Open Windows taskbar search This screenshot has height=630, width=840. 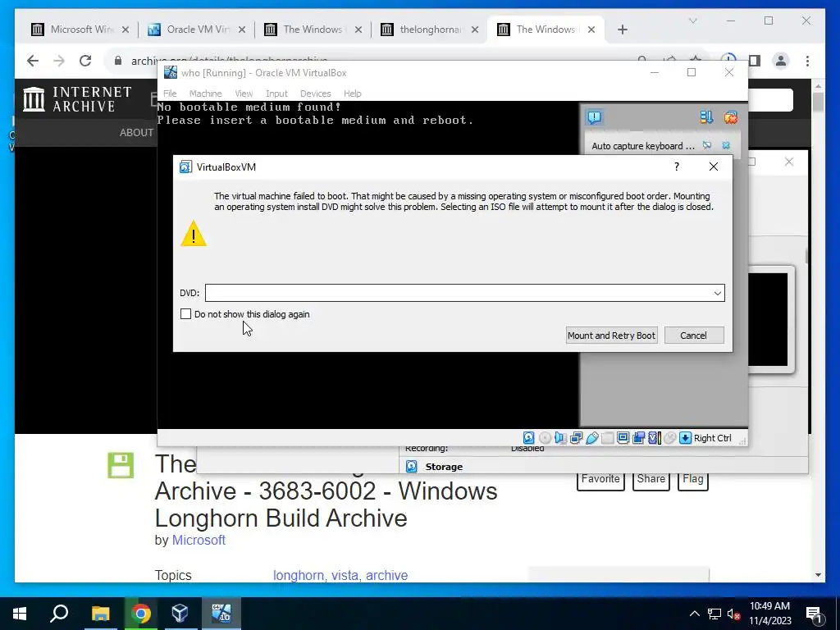[x=59, y=614]
